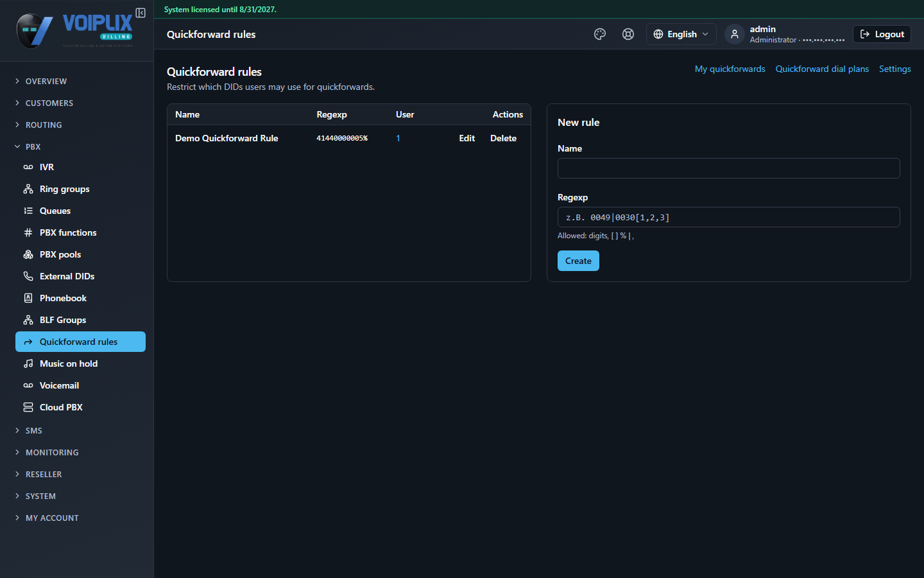Open the My quickforwards link

click(730, 69)
